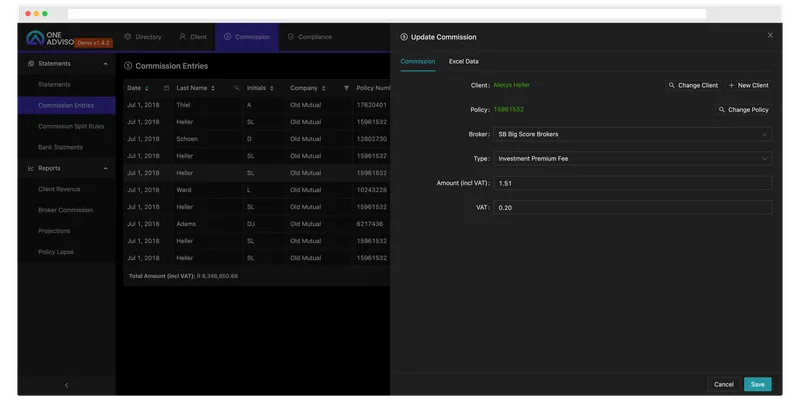Select the Ward row in the table
The image size is (800, 400).
tap(257, 190)
